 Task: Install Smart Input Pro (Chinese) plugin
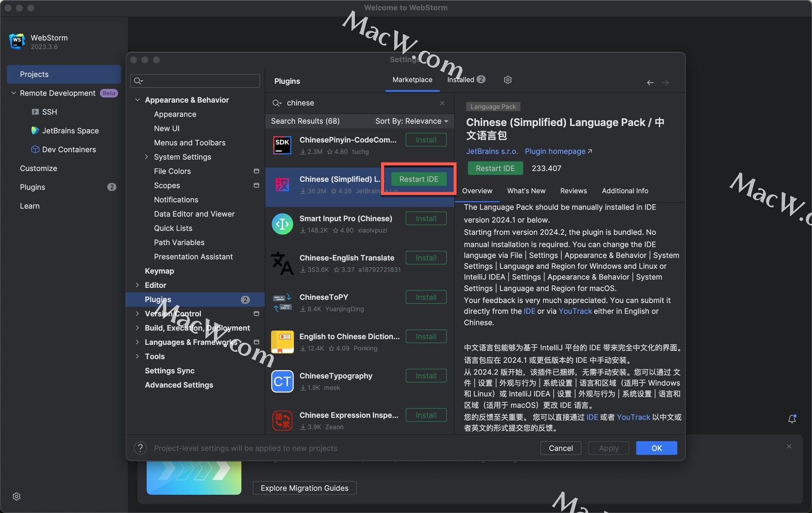click(426, 218)
